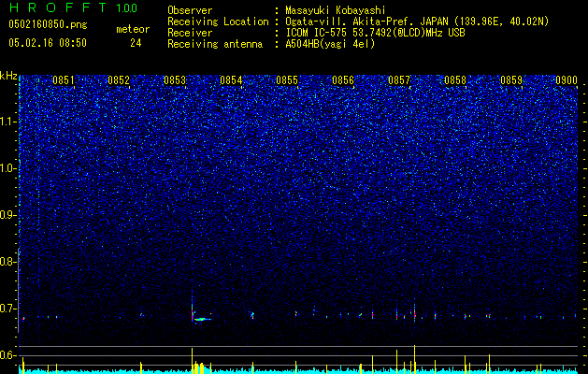Click the HROFFT 1.0.0 title text
The width and height of the screenshot is (588, 374).
(x=73, y=7)
